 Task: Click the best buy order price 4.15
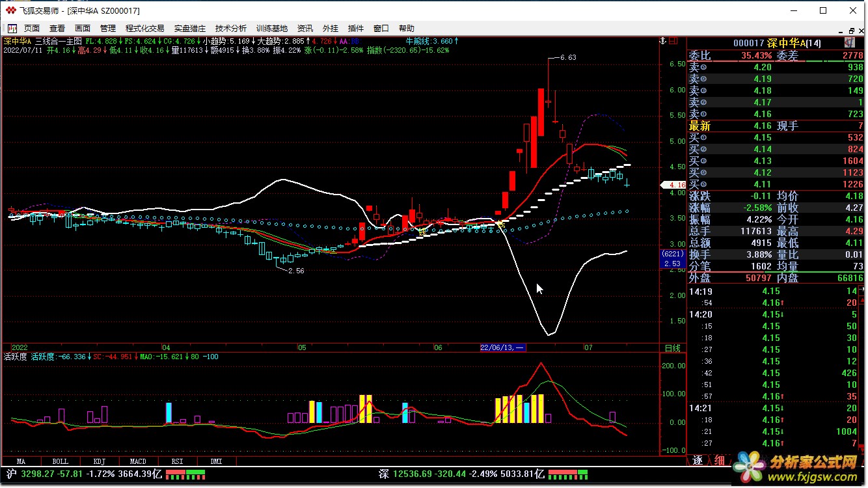pyautogui.click(x=763, y=137)
